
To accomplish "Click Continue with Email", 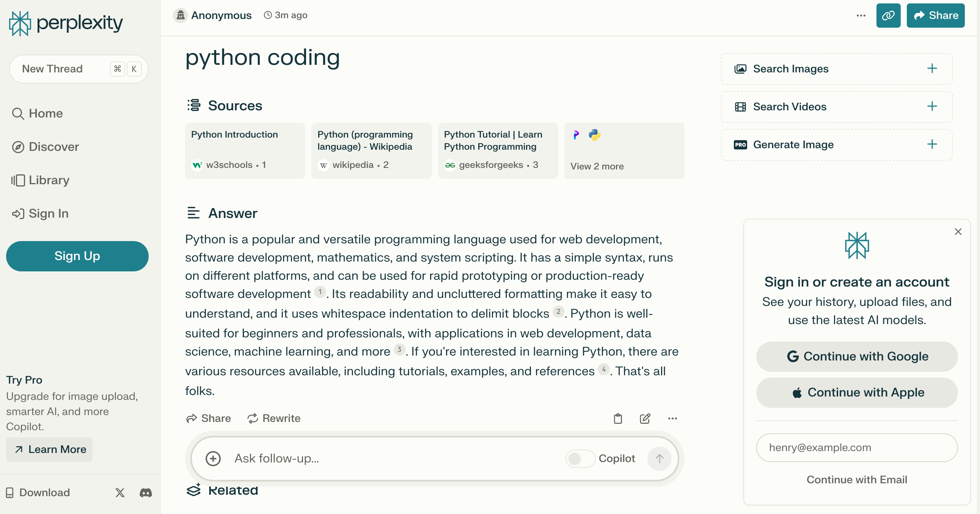I will pos(857,480).
